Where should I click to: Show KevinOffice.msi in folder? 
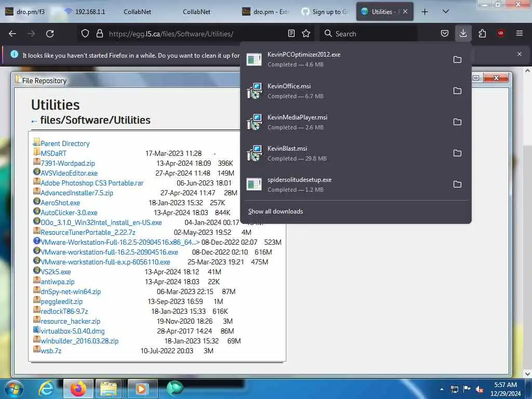457,90
